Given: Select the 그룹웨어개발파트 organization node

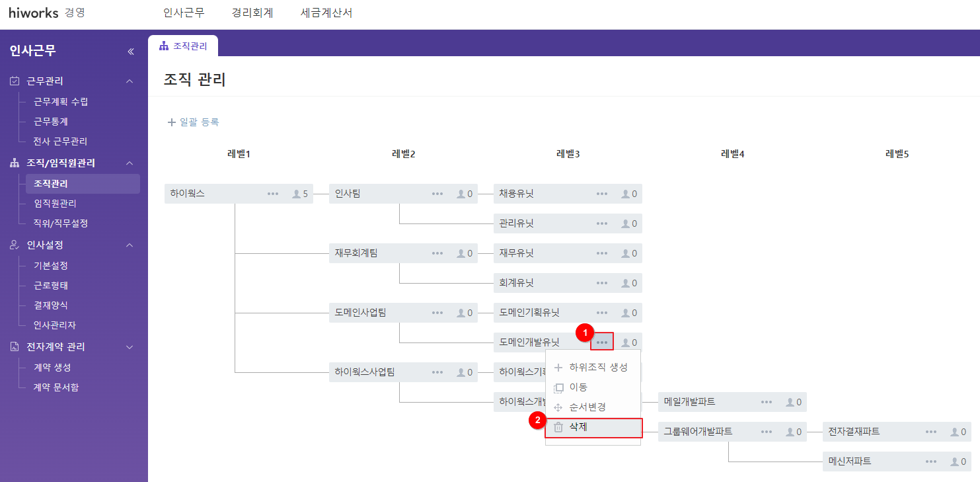Looking at the screenshot, I should [698, 432].
